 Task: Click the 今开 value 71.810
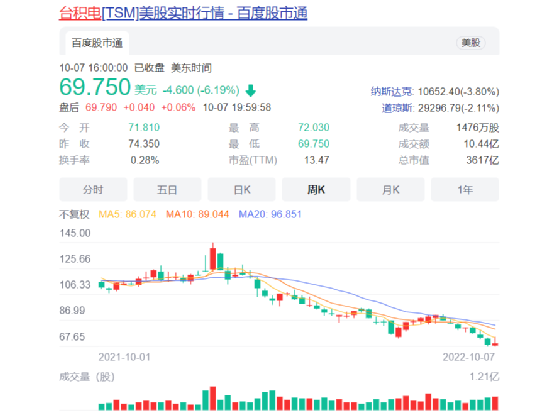(144, 127)
